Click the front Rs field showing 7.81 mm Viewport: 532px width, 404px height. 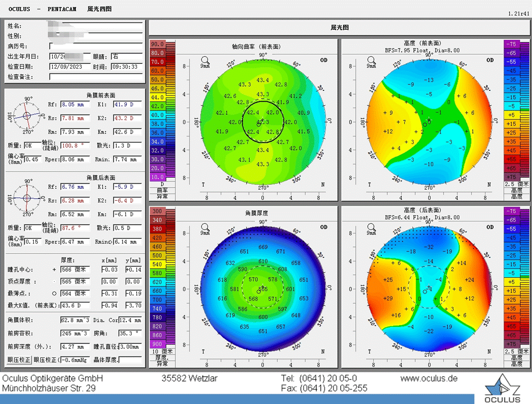coord(75,118)
